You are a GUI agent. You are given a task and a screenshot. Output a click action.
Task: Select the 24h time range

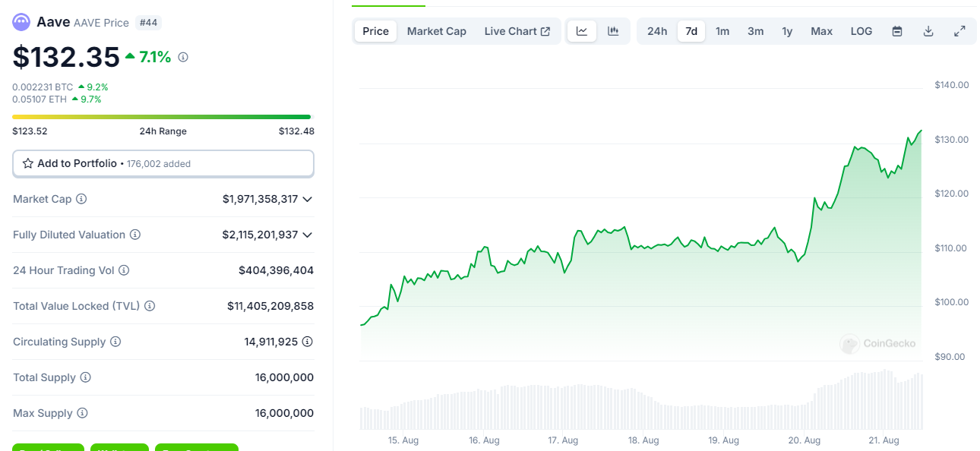[x=657, y=31]
